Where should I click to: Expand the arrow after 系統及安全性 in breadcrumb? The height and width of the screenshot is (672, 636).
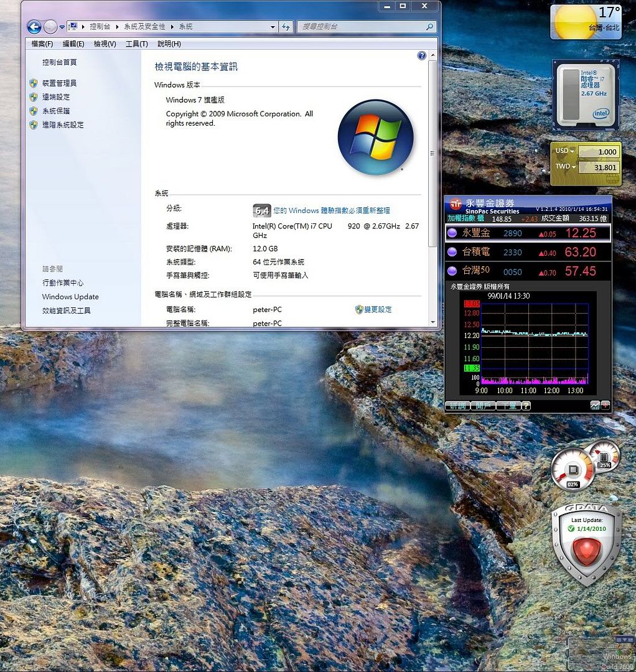pyautogui.click(x=172, y=27)
